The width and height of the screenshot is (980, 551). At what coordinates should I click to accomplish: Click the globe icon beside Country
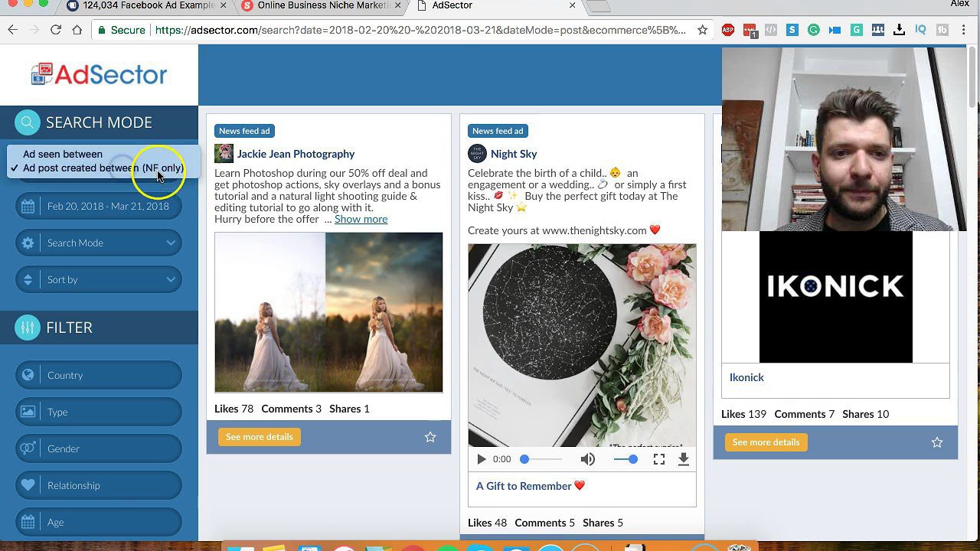click(x=28, y=375)
